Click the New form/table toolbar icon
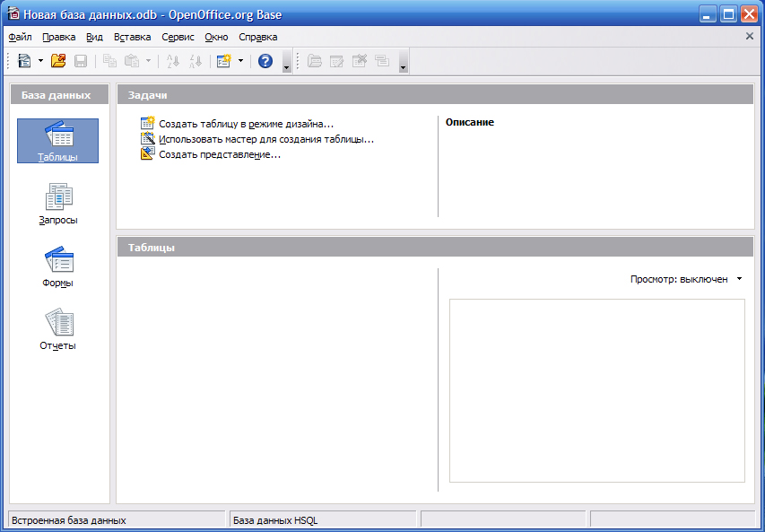 point(223,61)
